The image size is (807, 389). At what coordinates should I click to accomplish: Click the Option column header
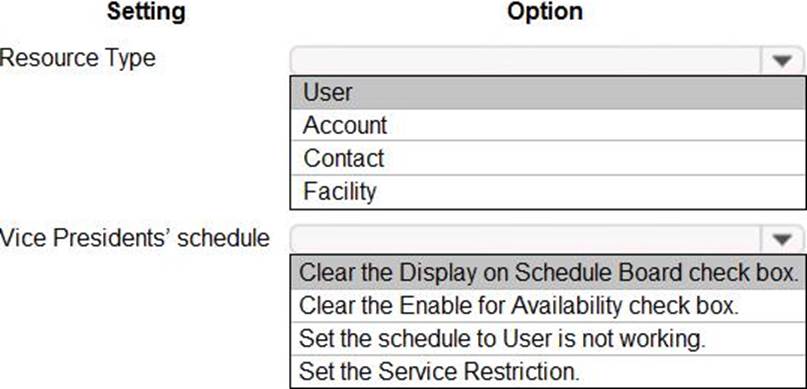pyautogui.click(x=545, y=11)
